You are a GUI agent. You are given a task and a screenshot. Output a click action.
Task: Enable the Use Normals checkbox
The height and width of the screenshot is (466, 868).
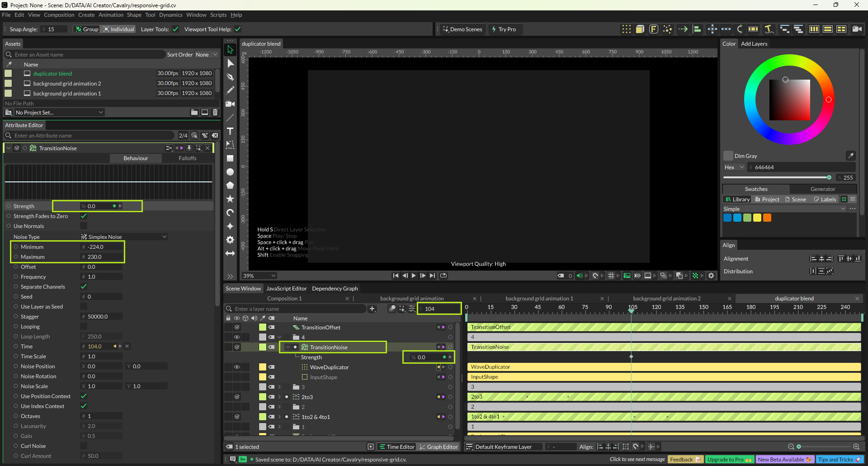tap(84, 226)
